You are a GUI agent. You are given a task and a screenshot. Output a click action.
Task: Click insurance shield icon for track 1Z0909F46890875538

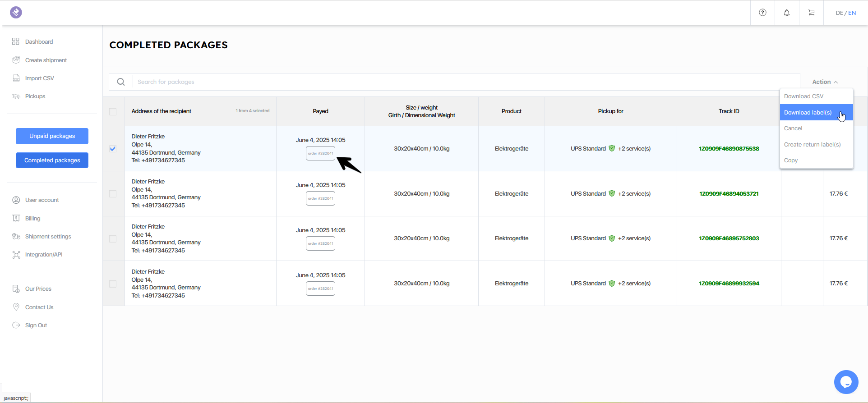point(612,148)
